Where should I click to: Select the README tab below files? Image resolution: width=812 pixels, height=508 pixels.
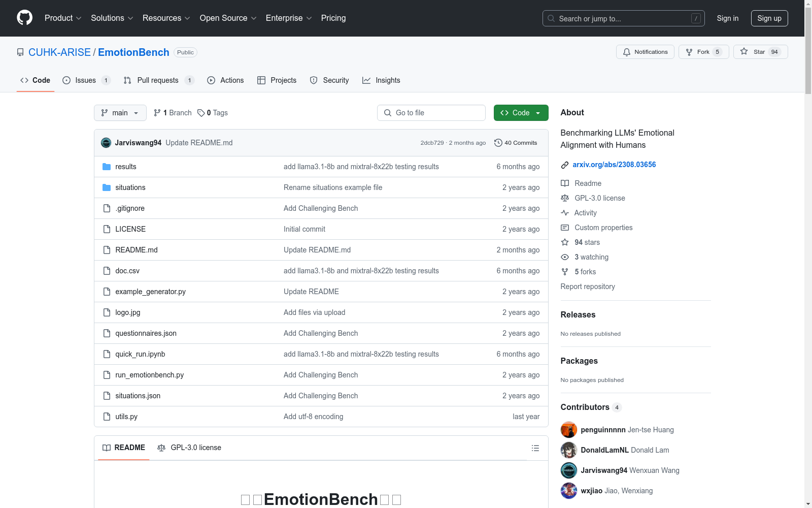click(x=124, y=448)
